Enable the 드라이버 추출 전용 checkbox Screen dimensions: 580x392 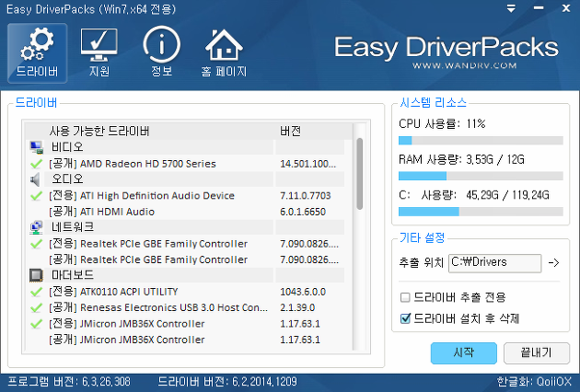pos(405,297)
